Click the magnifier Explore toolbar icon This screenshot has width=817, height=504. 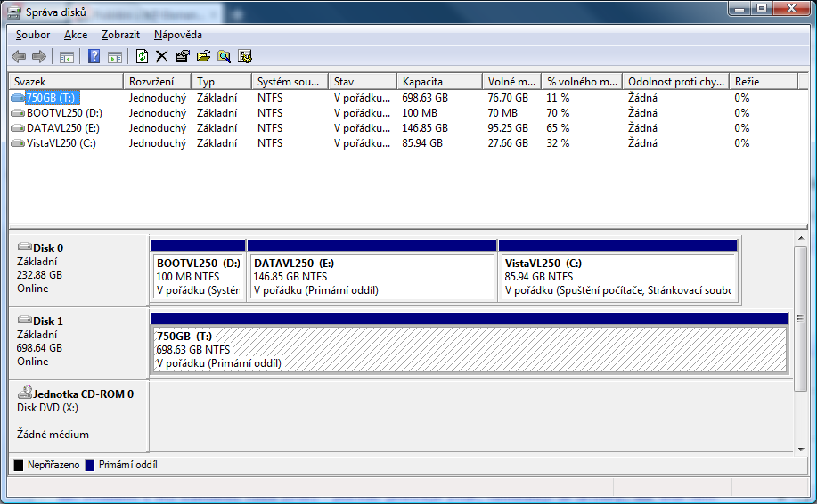point(224,57)
